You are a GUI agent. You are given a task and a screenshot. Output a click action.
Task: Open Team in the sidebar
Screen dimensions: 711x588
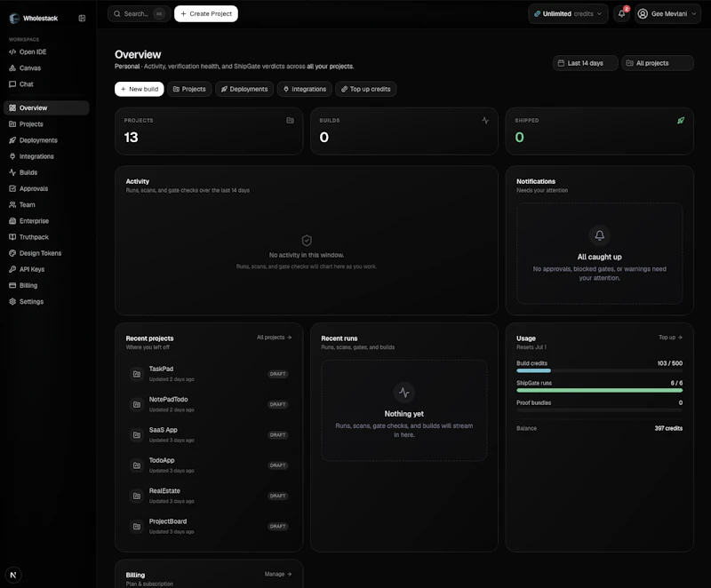46,205
